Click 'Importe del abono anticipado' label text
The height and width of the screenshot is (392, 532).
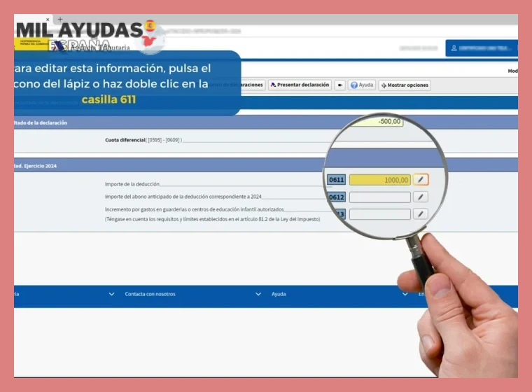tap(183, 197)
